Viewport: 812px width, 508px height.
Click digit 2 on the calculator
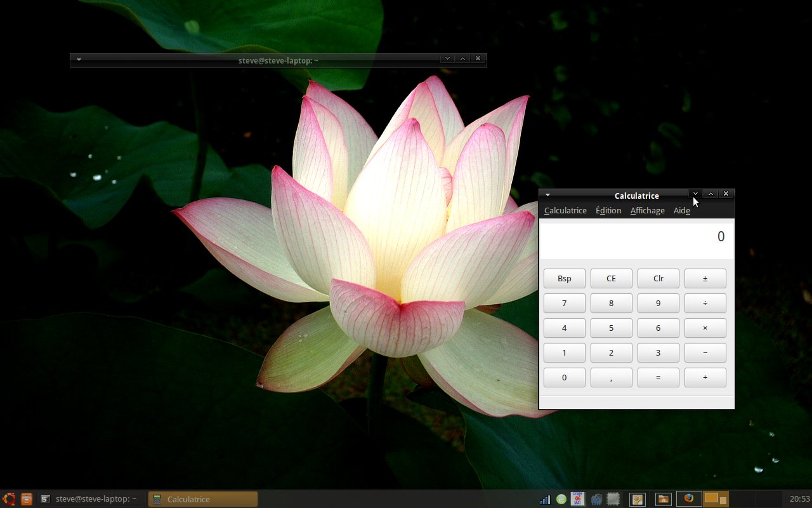coord(612,352)
